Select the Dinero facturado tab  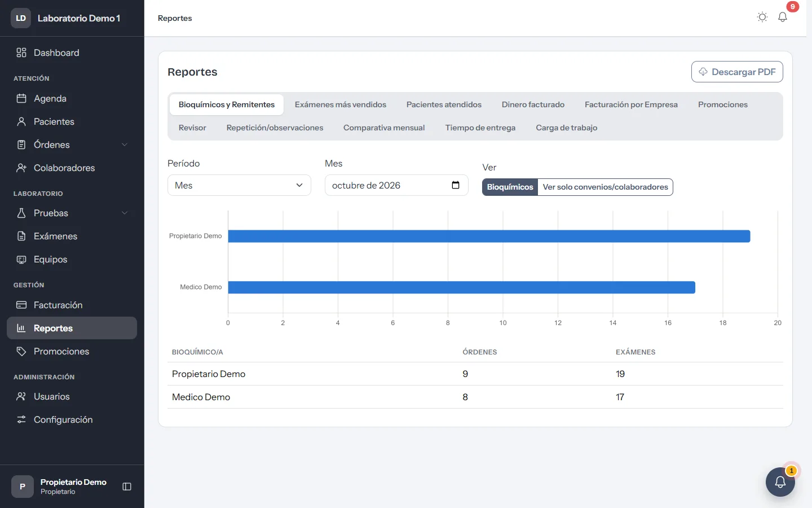point(533,104)
